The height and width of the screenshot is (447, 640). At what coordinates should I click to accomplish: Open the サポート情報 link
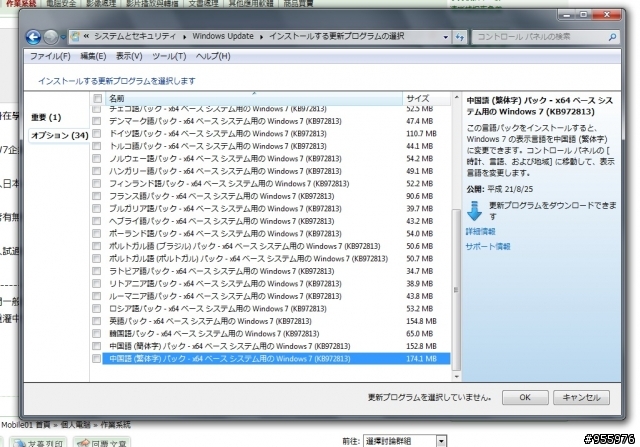tap(488, 247)
